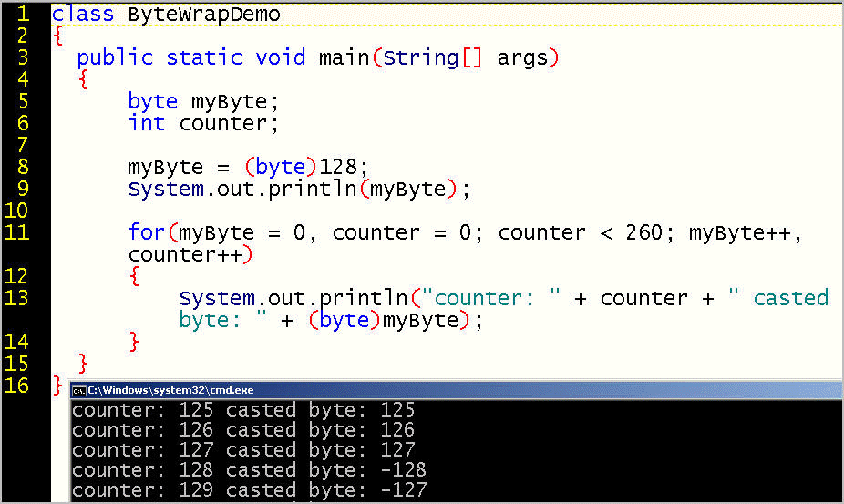Click the wrapped 'counter++' text
This screenshot has width=844, height=504.
point(185,254)
